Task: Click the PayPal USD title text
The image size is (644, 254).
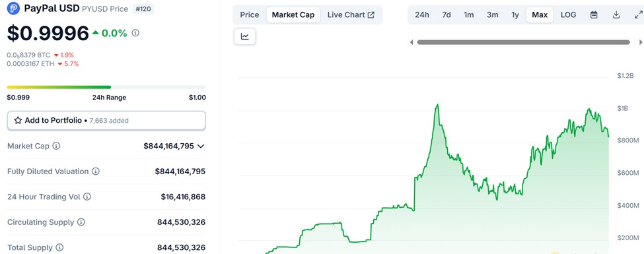Action: point(52,8)
